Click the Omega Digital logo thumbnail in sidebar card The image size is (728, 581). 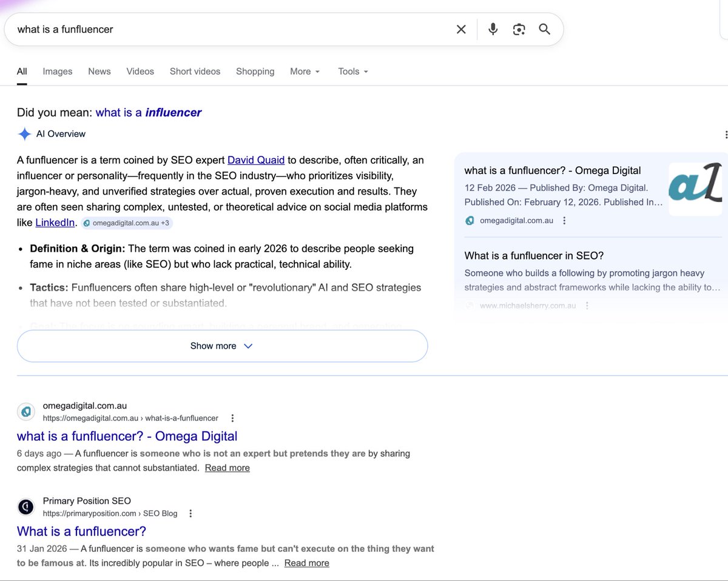[x=695, y=189]
